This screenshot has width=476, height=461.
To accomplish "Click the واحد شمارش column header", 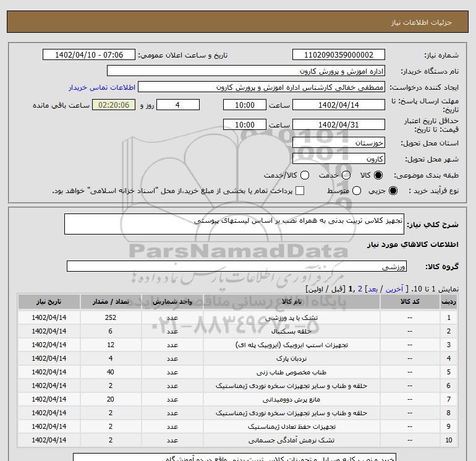I will [x=172, y=301].
